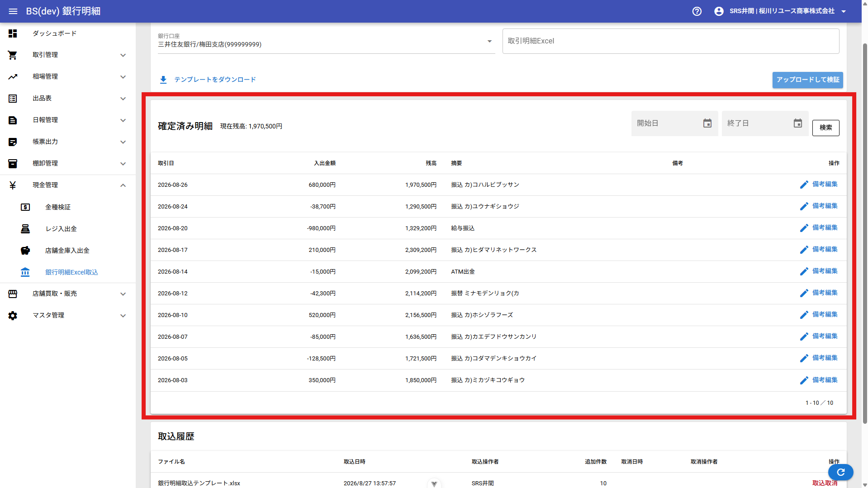Viewport: 868px width, 488px height.
Task: Click the piggy bank icon for 店舗金庫入出金
Action: pyautogui.click(x=25, y=251)
